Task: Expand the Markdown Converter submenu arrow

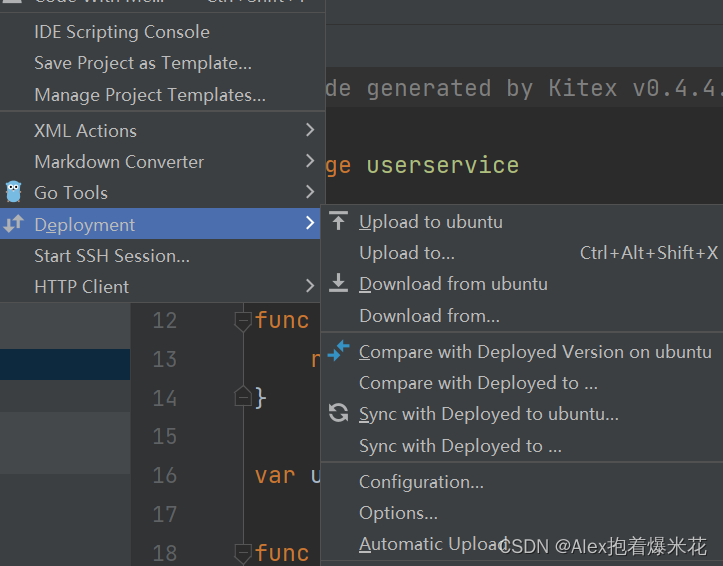Action: point(310,161)
